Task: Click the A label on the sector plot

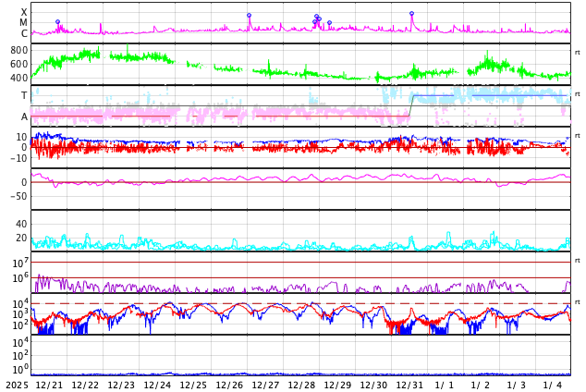Action: point(24,116)
